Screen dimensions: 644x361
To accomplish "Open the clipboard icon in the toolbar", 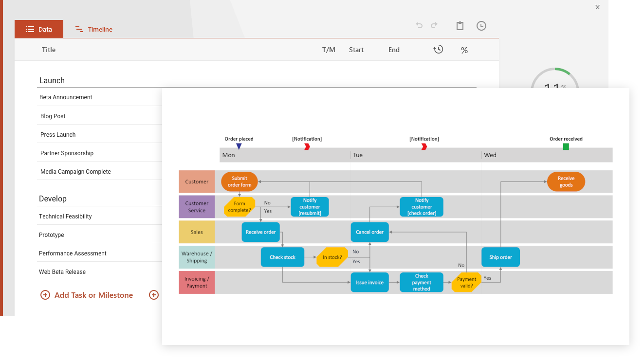I will [460, 26].
